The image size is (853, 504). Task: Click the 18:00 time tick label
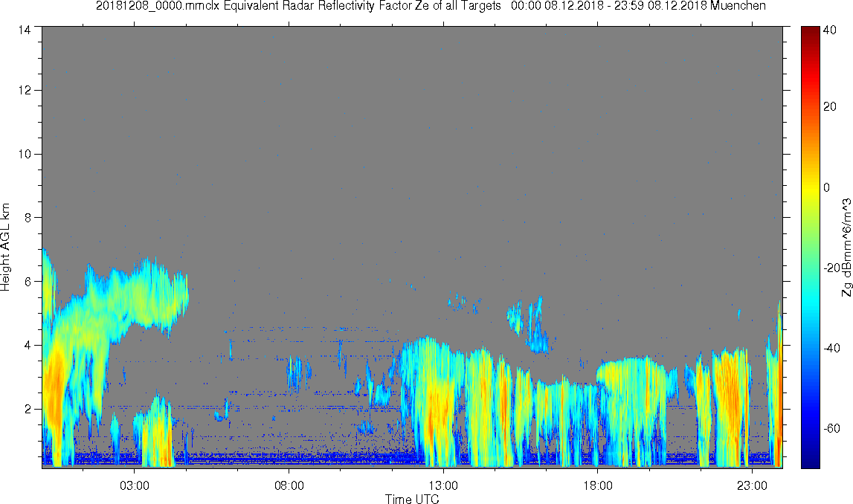pos(597,485)
